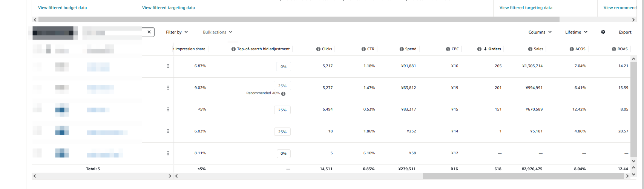Open three-dot menu for last campaign row
Viewport: 644px width, 189px height.
168,153
